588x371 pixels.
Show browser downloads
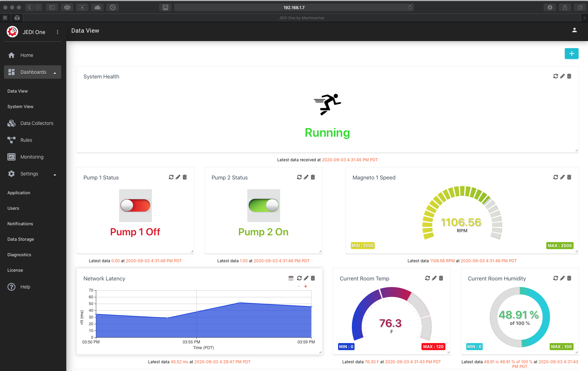point(550,7)
